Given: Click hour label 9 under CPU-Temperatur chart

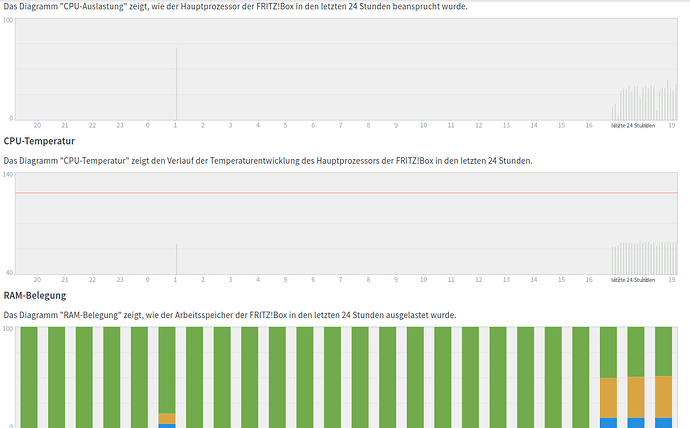Looking at the screenshot, I should [396, 280].
